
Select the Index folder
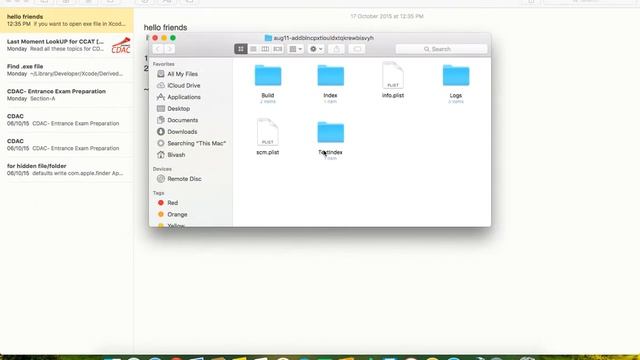pyautogui.click(x=331, y=76)
